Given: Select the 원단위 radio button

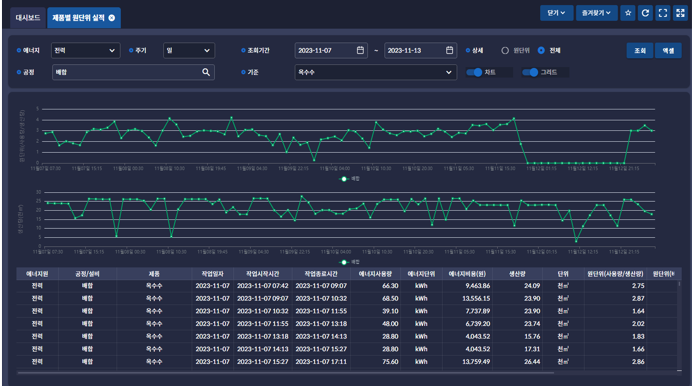Looking at the screenshot, I should [x=505, y=51].
